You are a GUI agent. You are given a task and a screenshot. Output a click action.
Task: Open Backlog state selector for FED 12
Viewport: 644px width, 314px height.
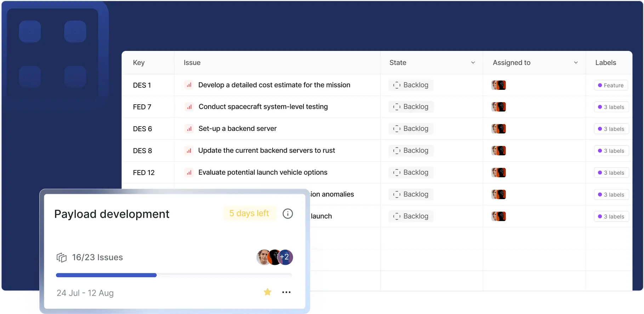click(411, 173)
